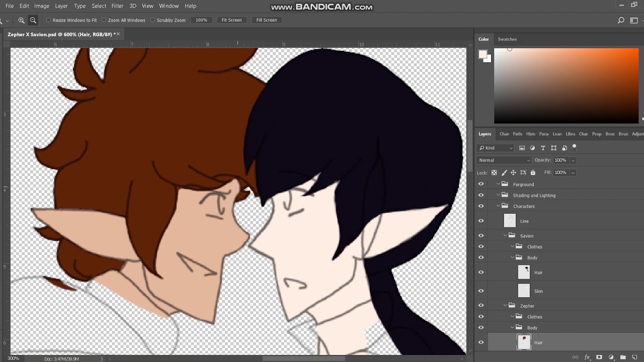Create a new group folder icon

pos(623,357)
